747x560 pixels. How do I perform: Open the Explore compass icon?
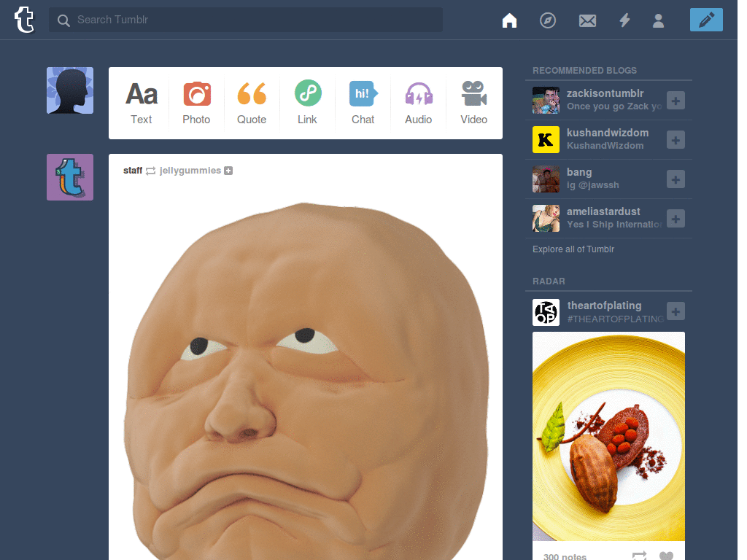point(548,20)
